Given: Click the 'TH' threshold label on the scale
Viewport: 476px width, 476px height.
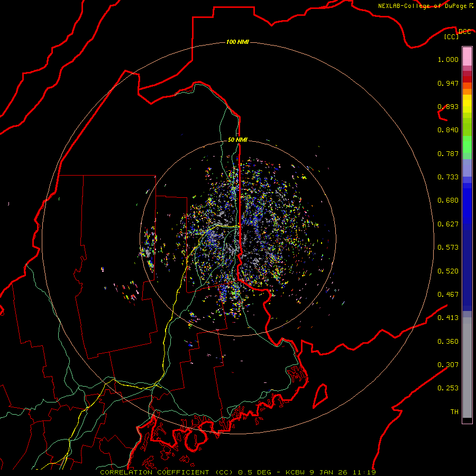Looking at the screenshot, I should pyautogui.click(x=454, y=412).
